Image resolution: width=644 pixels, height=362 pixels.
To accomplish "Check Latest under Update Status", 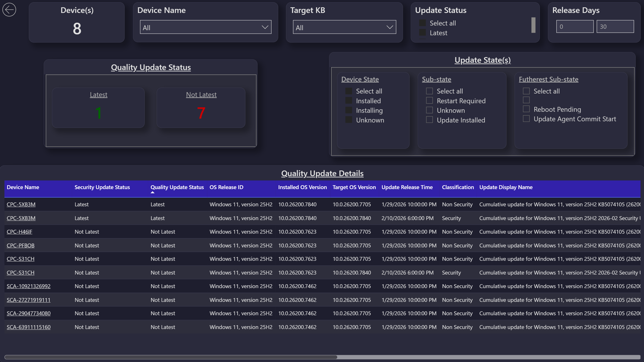I will pos(422,33).
